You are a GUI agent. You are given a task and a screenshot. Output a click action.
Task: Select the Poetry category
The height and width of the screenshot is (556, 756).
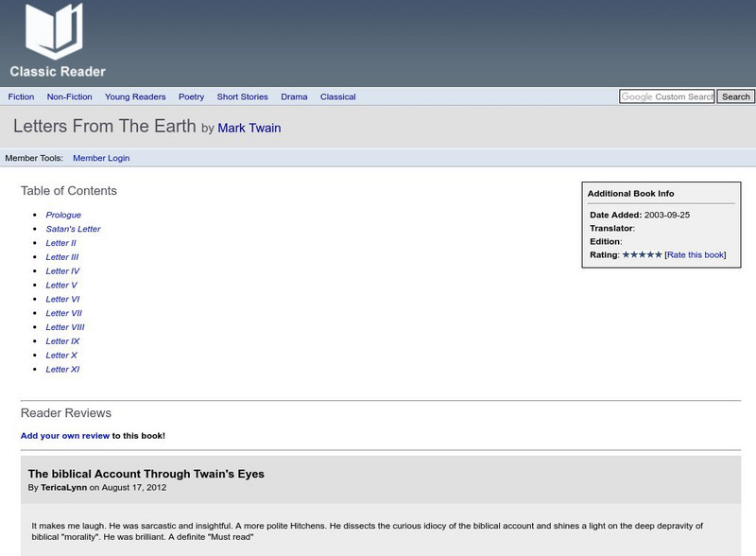click(191, 96)
